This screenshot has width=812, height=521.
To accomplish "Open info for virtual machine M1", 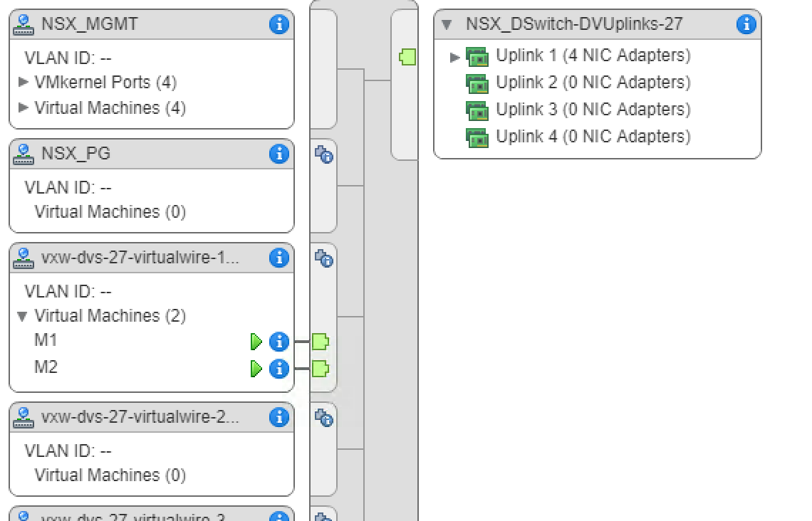I will coord(279,342).
